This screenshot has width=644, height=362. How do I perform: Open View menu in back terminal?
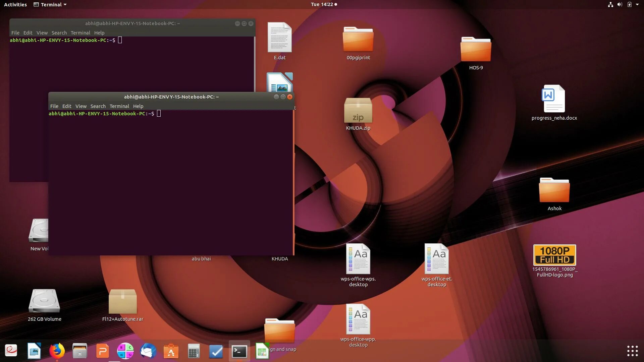pos(42,33)
